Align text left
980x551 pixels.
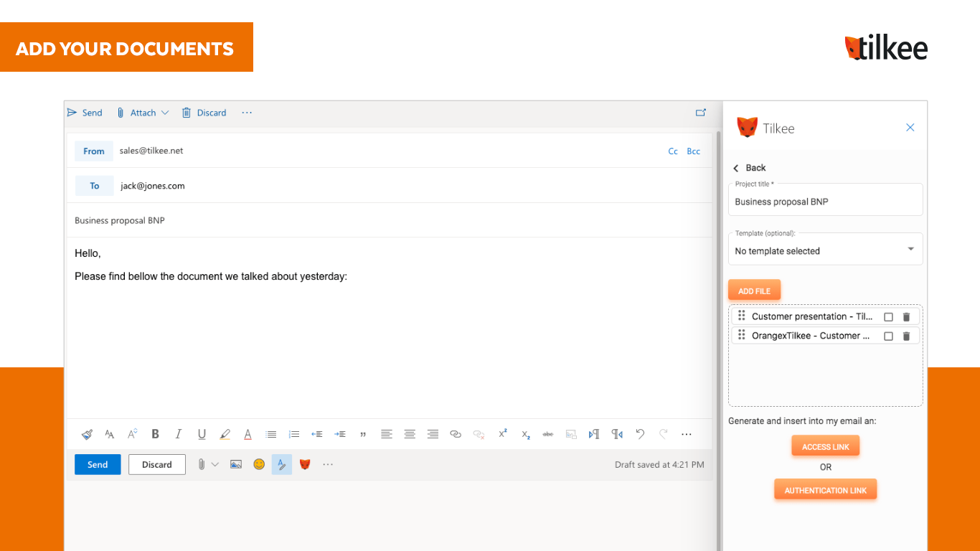pyautogui.click(x=387, y=434)
